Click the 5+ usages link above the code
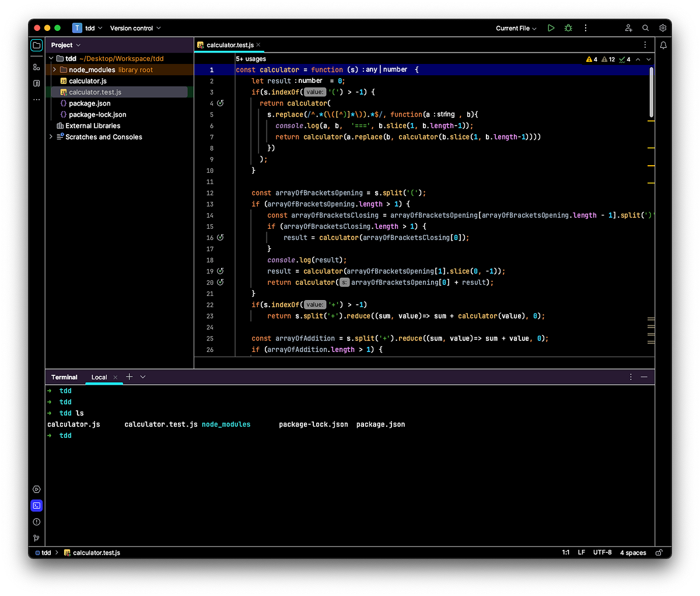Image resolution: width=700 pixels, height=596 pixels. [250, 58]
